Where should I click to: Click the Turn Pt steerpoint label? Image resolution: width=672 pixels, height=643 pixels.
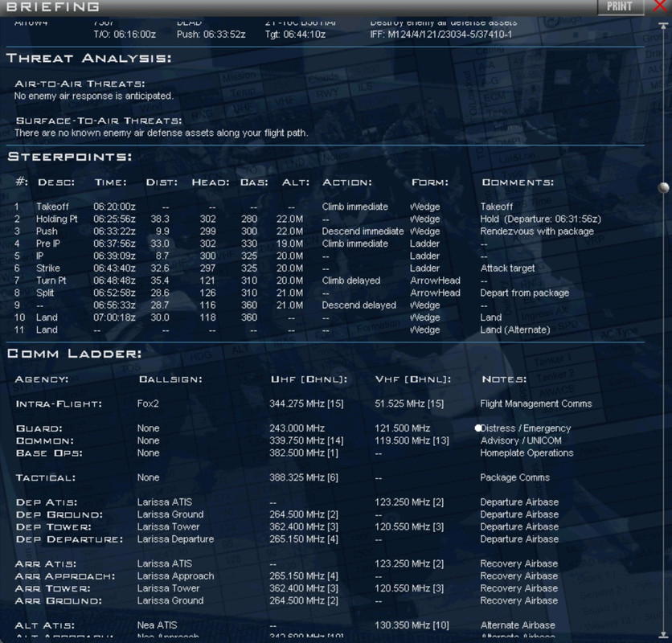click(51, 281)
